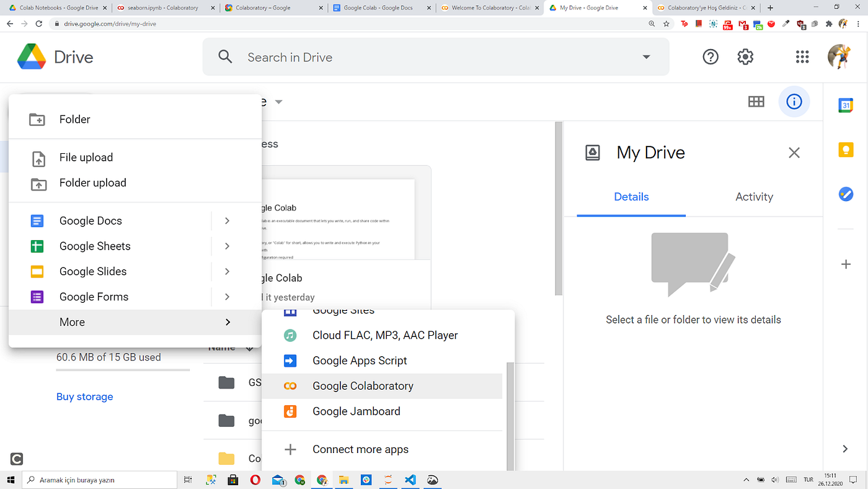This screenshot has width=868, height=489.
Task: Select Google Jamboard
Action: tap(382, 411)
